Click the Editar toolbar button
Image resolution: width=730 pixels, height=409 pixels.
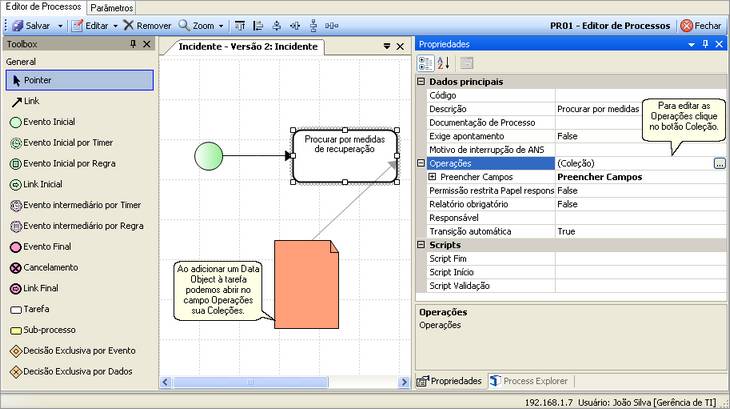(90, 26)
